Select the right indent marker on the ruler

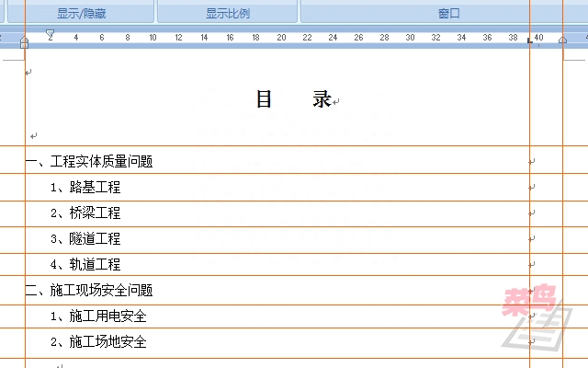click(562, 40)
